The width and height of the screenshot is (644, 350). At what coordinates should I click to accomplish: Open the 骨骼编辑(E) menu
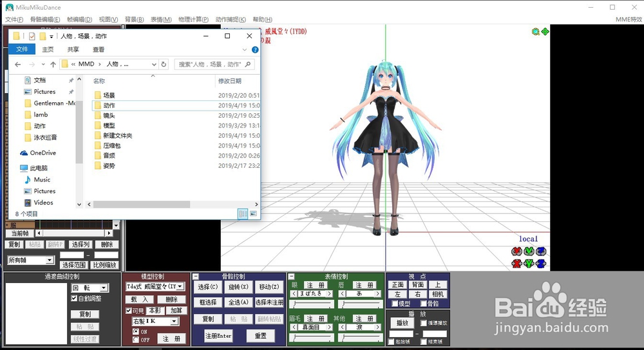pos(45,19)
